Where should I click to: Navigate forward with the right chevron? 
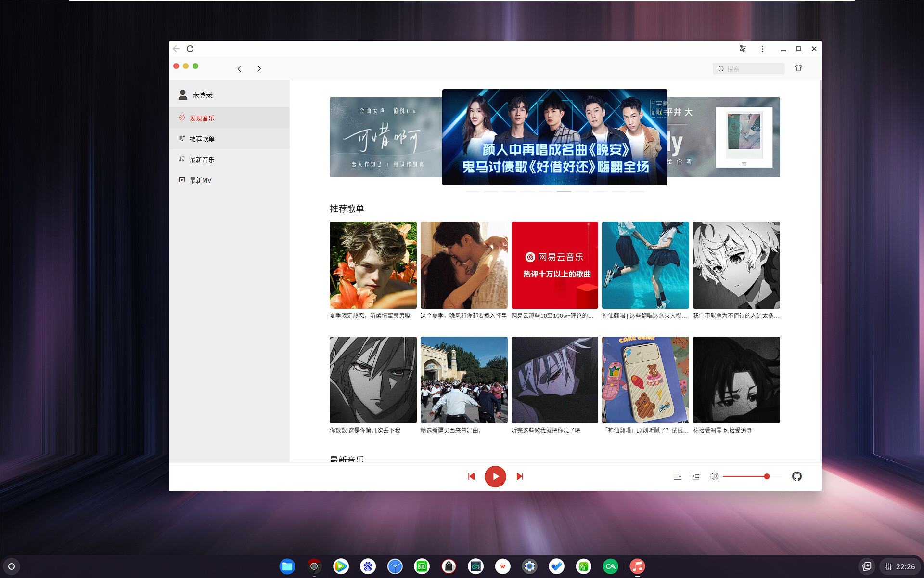[x=259, y=69]
